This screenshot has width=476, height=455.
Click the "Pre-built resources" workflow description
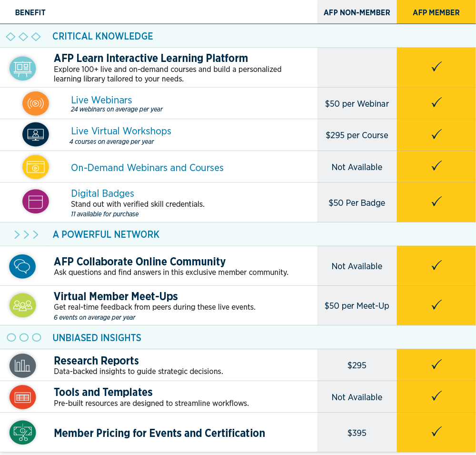click(x=151, y=404)
